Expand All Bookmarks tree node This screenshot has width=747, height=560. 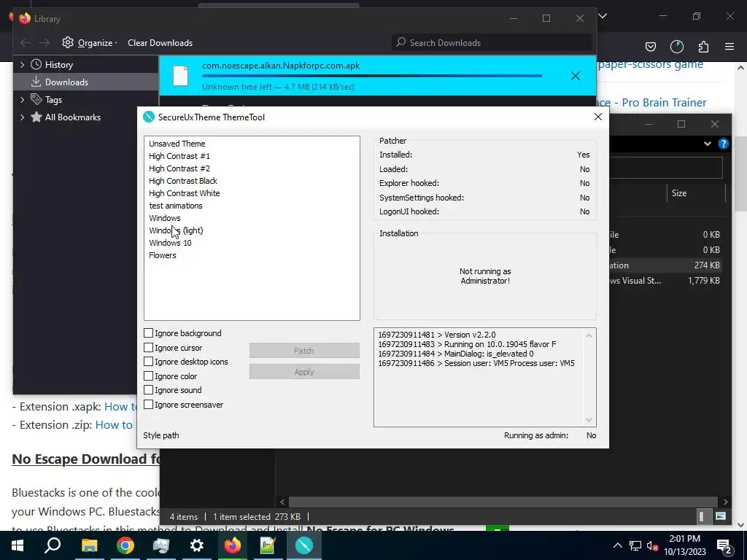[x=22, y=117]
